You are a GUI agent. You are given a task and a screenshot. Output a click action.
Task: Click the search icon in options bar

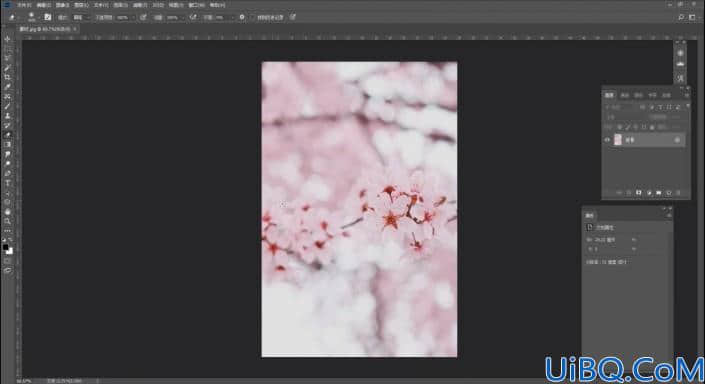[681, 17]
